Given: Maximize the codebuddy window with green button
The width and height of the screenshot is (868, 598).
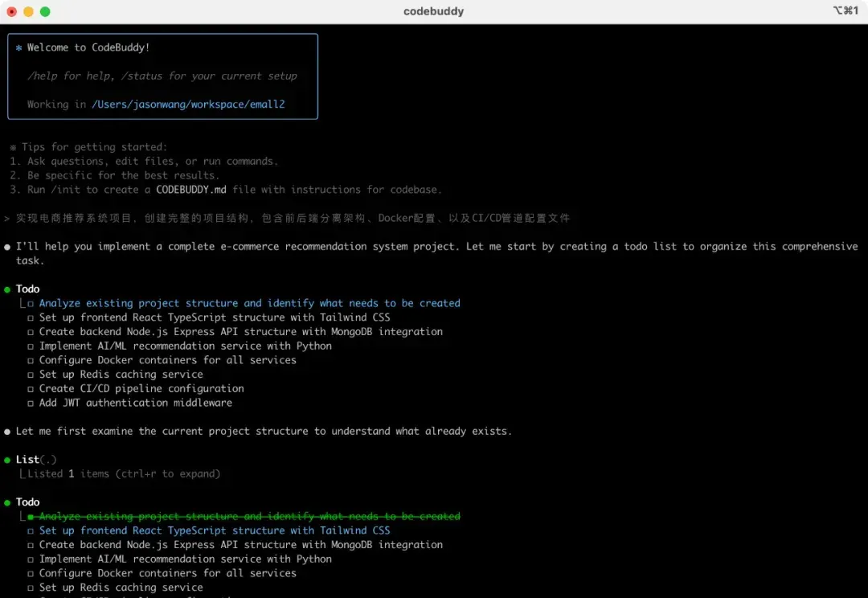Looking at the screenshot, I should coord(45,11).
